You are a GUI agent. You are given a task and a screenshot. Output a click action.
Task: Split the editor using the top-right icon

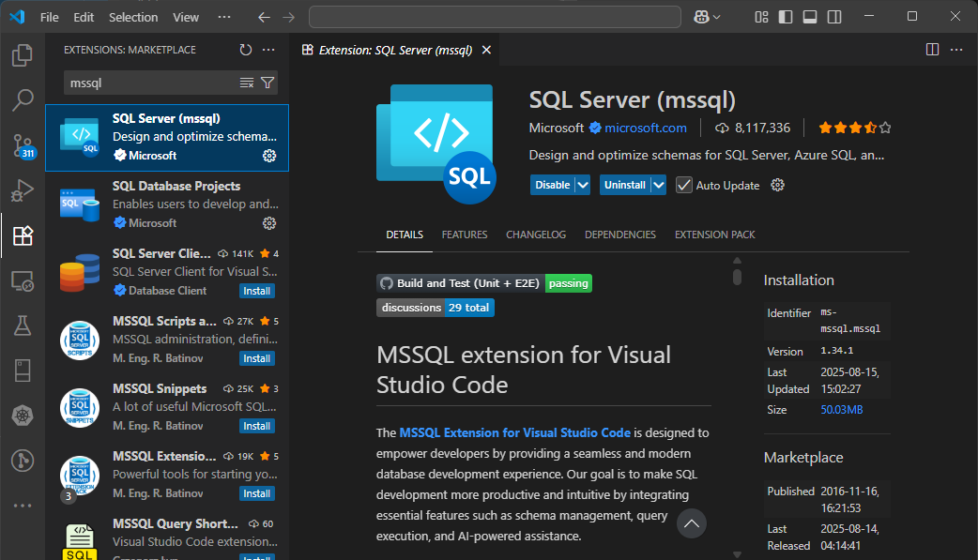(931, 49)
